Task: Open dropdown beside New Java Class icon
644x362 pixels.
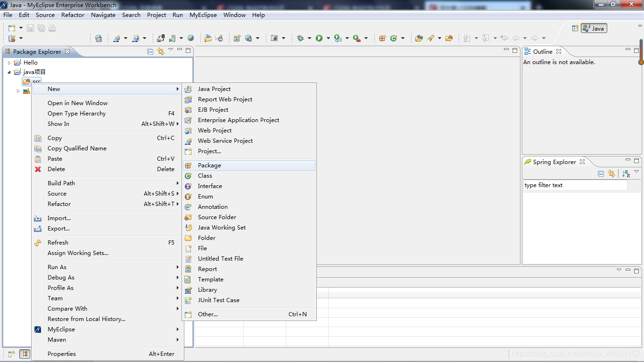Action: (x=403, y=38)
